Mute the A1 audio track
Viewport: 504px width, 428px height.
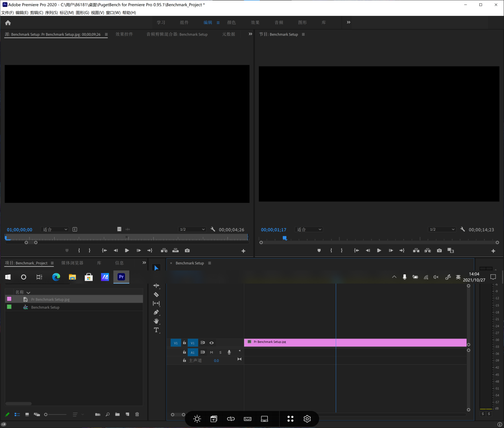(x=212, y=352)
